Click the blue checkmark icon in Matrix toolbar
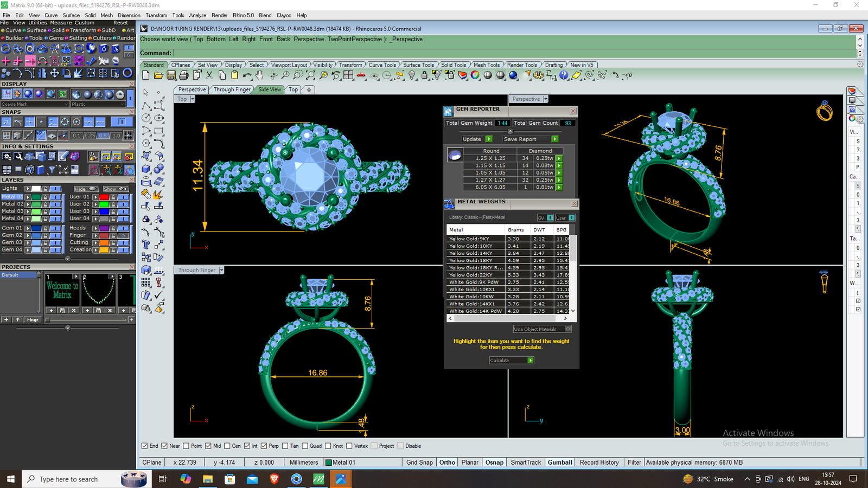Image resolution: width=868 pixels, height=488 pixels. (91, 61)
